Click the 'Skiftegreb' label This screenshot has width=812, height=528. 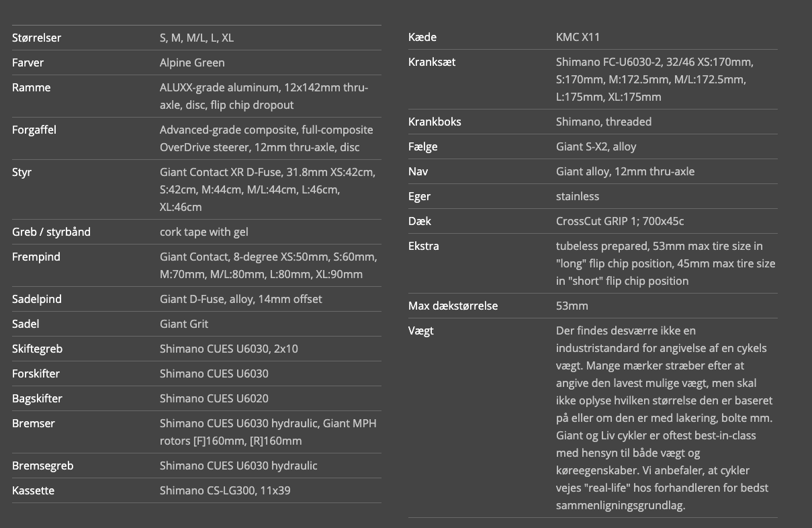[37, 349]
